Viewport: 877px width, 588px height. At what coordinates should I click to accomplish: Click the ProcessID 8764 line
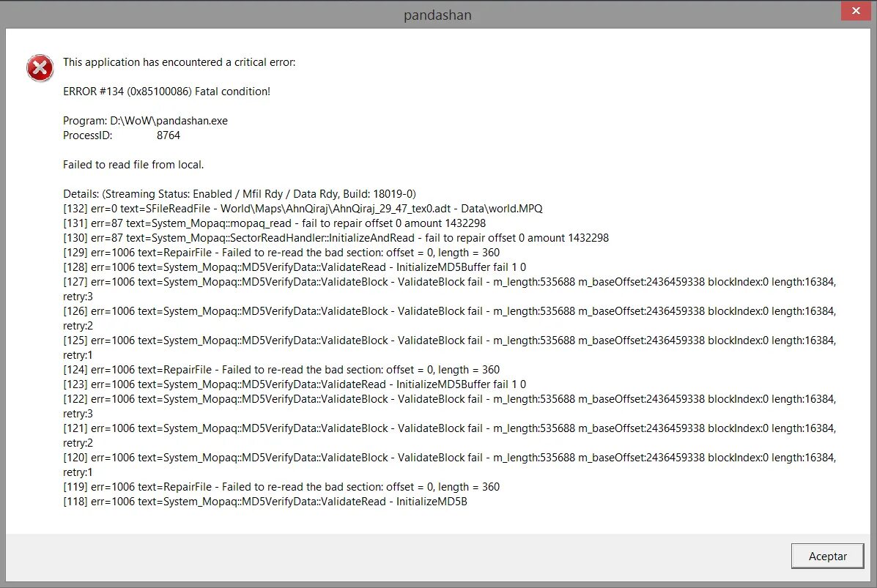[x=122, y=135]
